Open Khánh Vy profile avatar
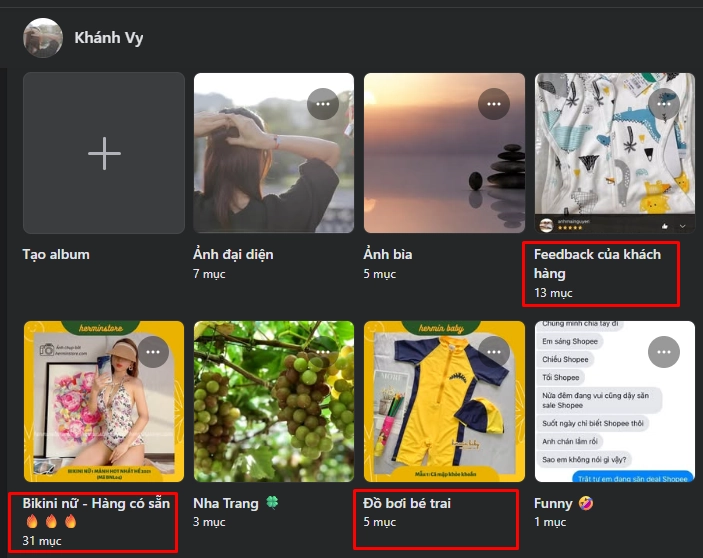The height and width of the screenshot is (558, 703). coord(43,38)
